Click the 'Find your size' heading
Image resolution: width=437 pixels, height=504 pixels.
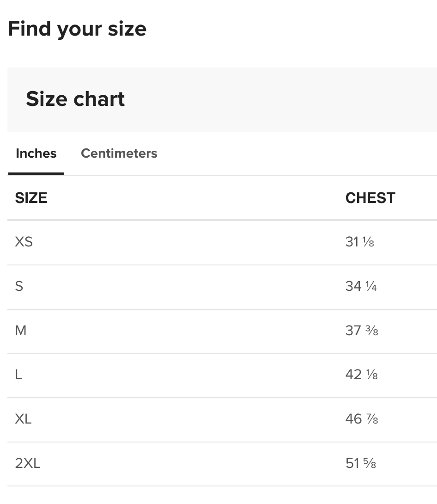point(77,29)
